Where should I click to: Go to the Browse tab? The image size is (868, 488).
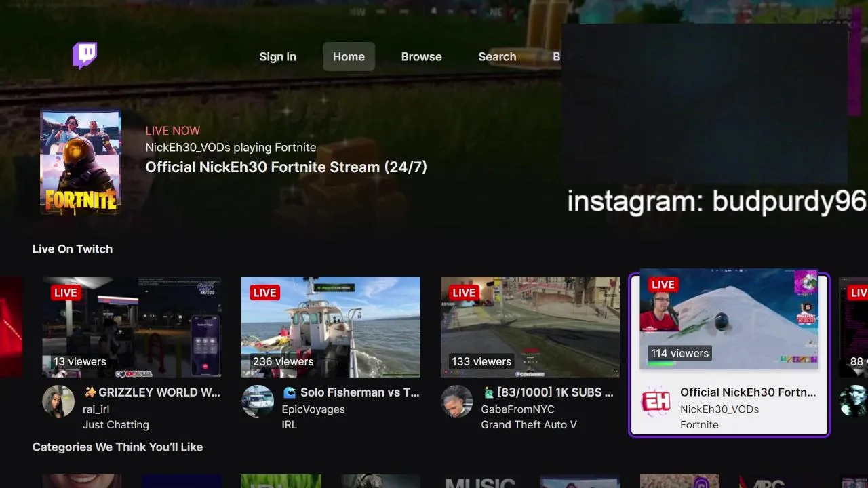point(421,57)
